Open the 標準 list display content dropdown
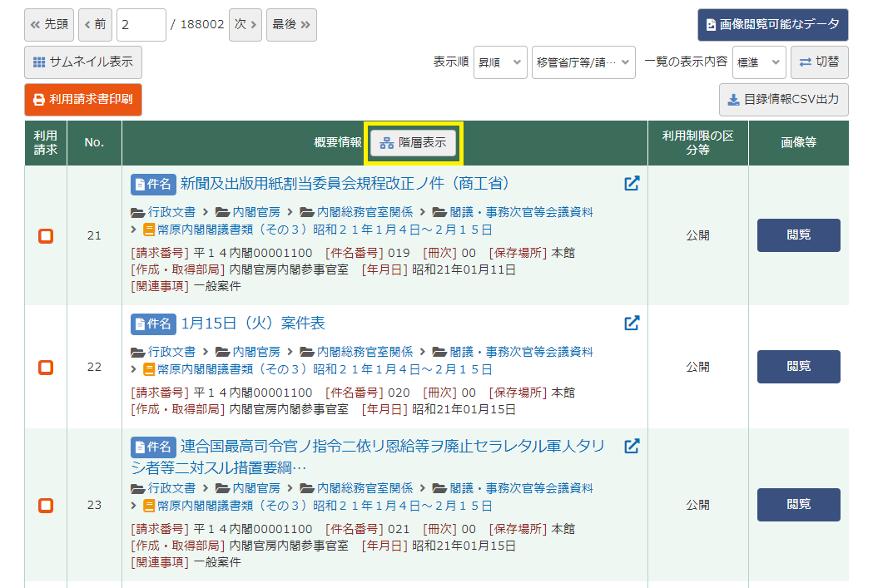 coord(760,62)
